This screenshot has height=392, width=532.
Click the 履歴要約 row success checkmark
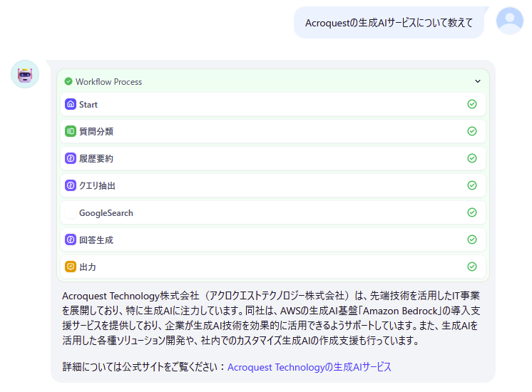point(472,158)
